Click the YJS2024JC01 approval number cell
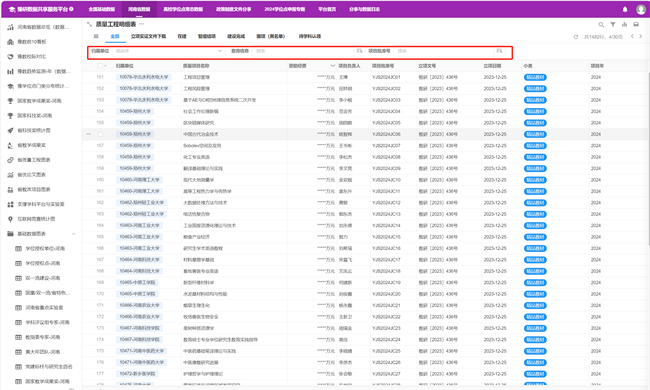This screenshot has width=650, height=390. pos(386,77)
